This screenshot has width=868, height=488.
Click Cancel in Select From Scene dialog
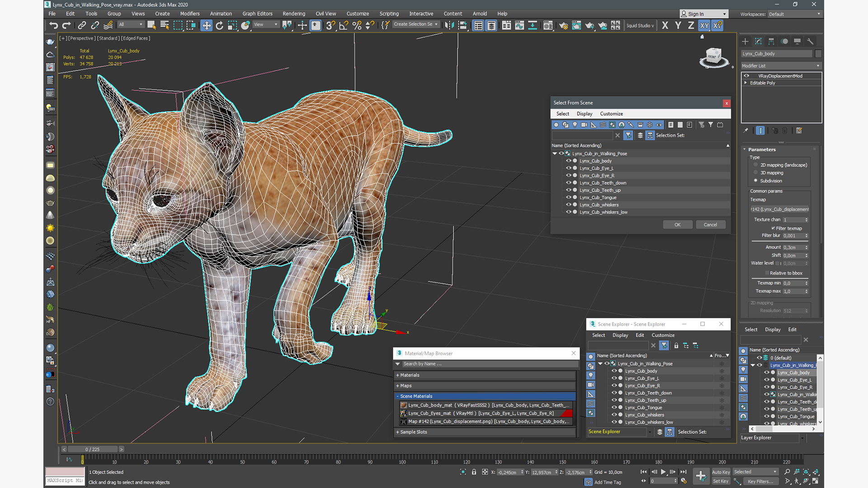point(710,225)
